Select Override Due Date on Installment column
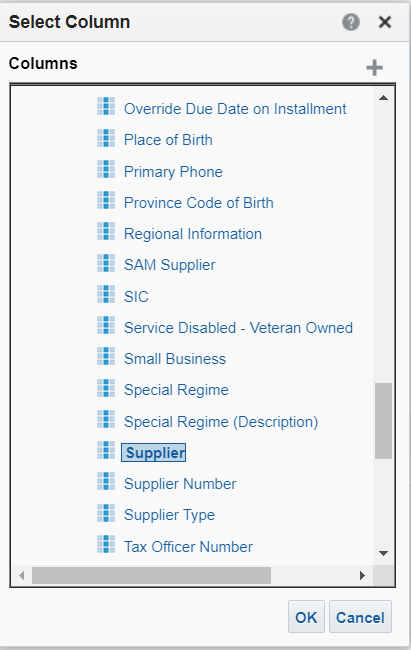The image size is (411, 650). coord(235,109)
